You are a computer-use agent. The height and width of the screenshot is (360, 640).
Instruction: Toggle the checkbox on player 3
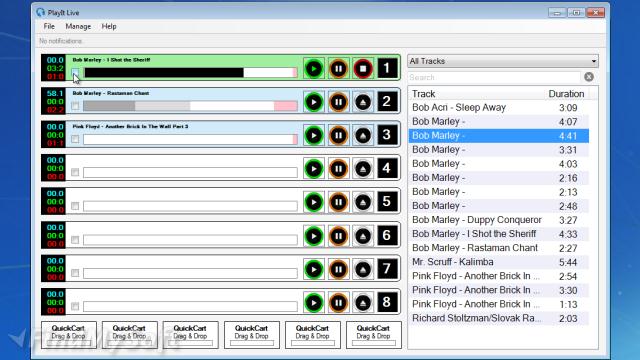75,140
